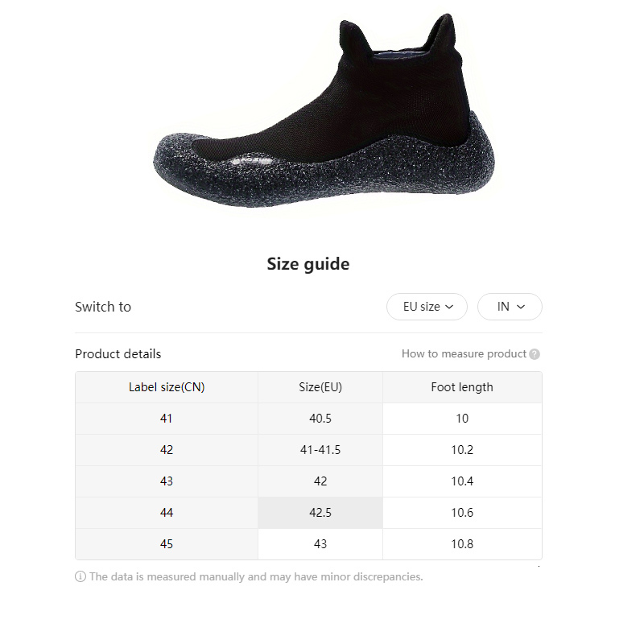This screenshot has width=644, height=644.
Task: Select label size 44 cell
Action: click(167, 513)
